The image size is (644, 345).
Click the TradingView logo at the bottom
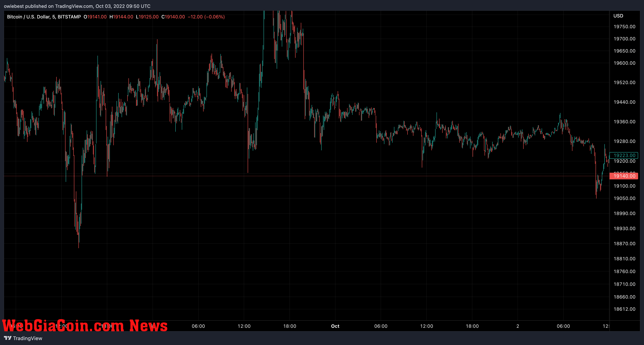(23, 338)
